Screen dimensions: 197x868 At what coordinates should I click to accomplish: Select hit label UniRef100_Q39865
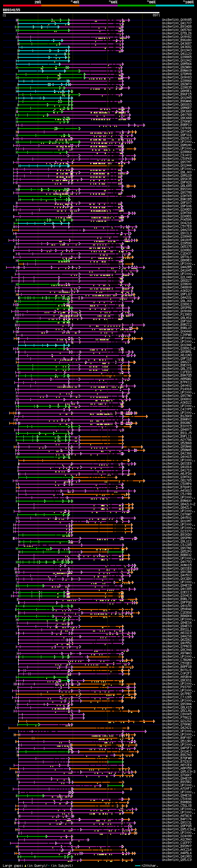click(177, 57)
